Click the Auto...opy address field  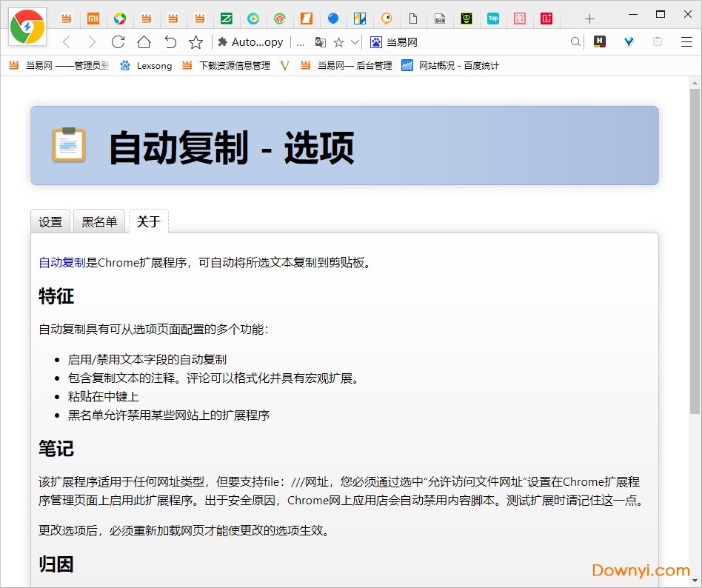(x=256, y=42)
